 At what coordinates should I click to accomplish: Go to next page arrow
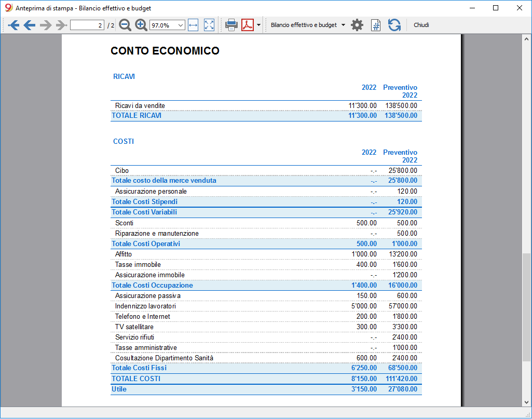coord(46,25)
